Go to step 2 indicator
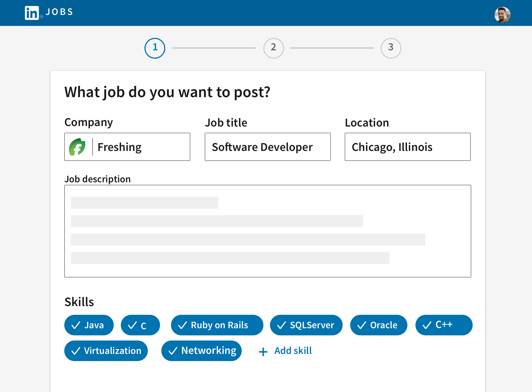The width and height of the screenshot is (532, 392). [x=273, y=48]
